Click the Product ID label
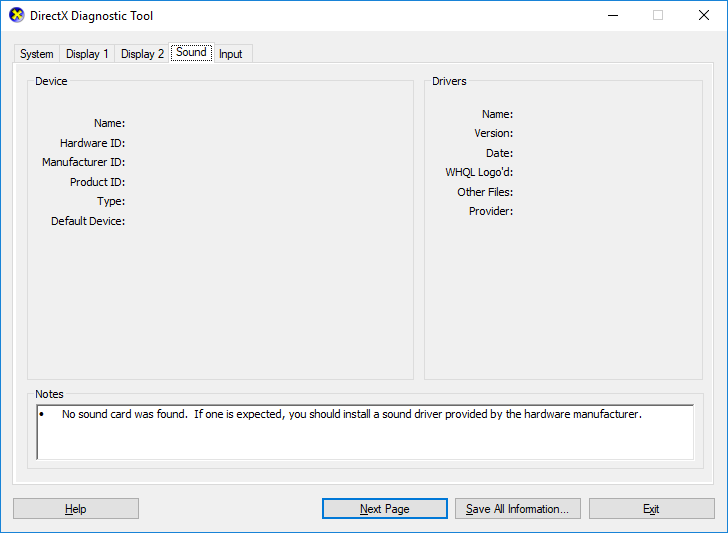 (98, 182)
